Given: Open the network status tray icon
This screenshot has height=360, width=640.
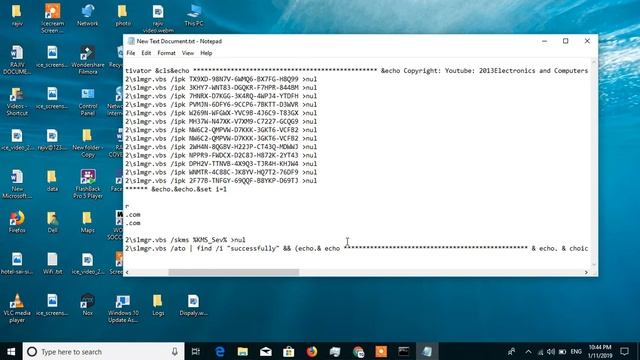Looking at the screenshot, I should point(540,351).
